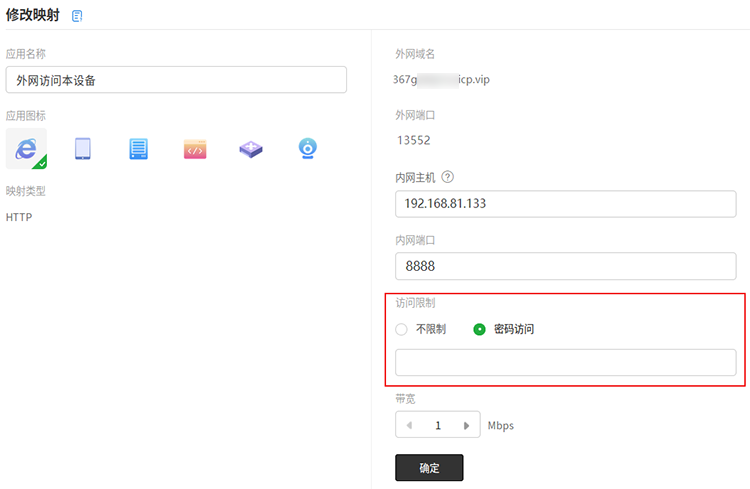The width and height of the screenshot is (750, 489).
Task: Select the 密码访问 radio option
Action: point(479,329)
